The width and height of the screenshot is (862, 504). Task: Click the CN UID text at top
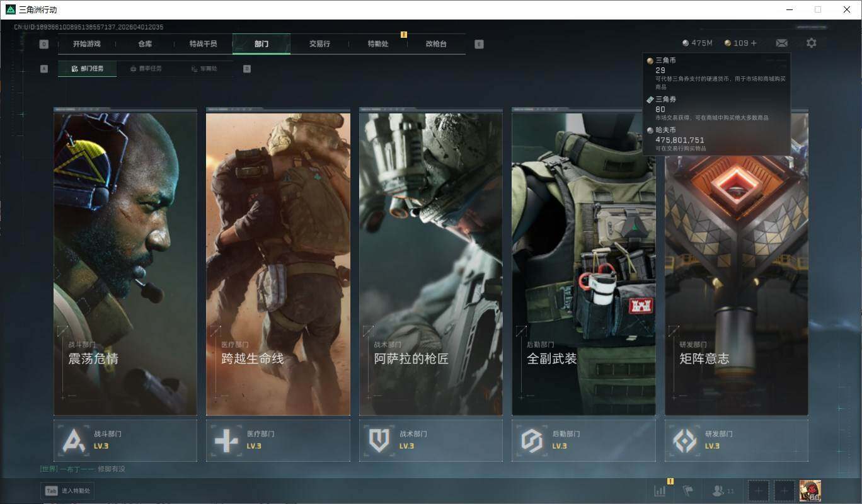coord(89,27)
